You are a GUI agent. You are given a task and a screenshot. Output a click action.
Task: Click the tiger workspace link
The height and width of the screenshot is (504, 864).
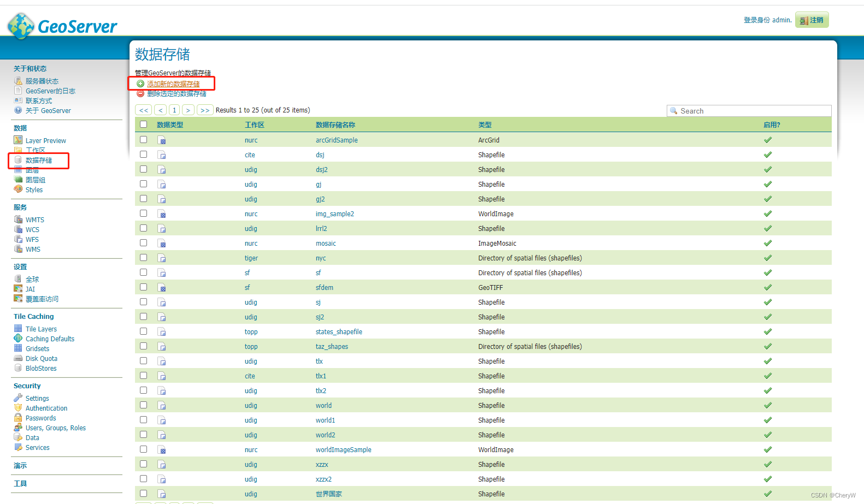pyautogui.click(x=251, y=258)
